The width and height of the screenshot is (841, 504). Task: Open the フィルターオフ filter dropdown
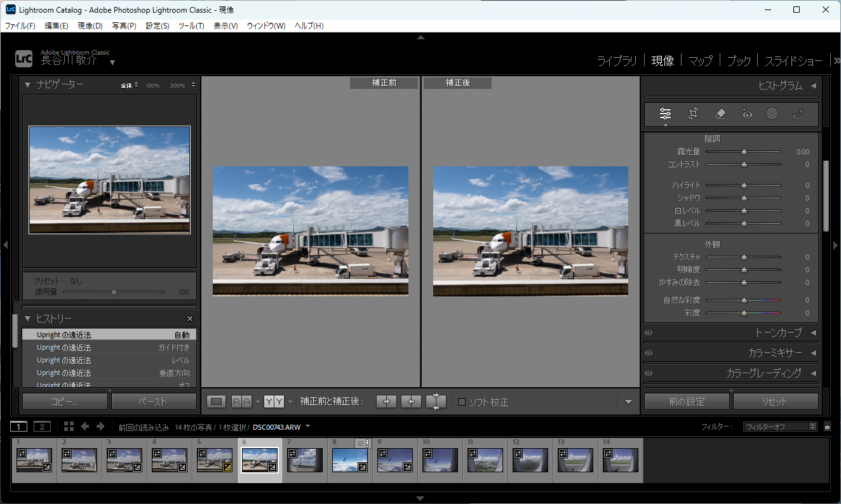point(780,427)
